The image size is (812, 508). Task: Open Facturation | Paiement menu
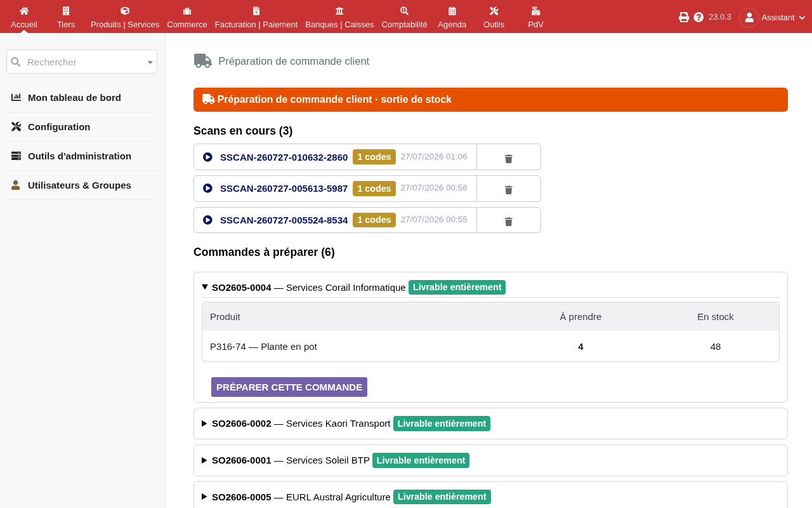point(256,17)
